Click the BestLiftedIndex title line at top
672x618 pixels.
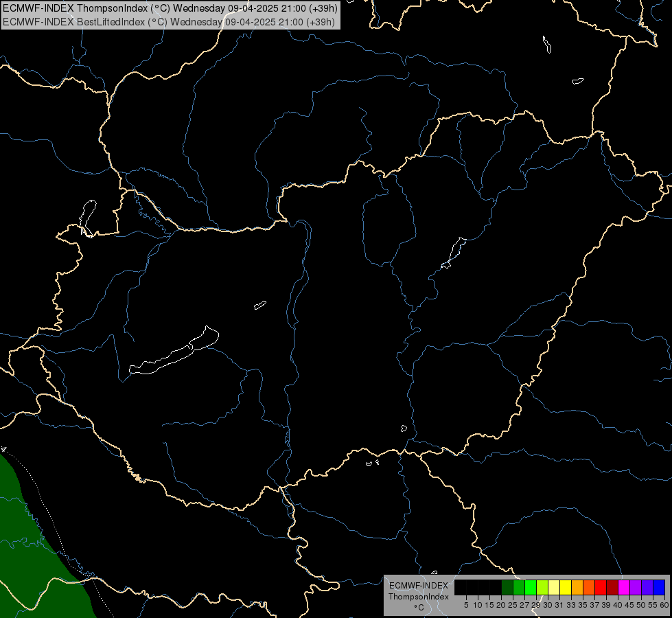pyautogui.click(x=169, y=22)
